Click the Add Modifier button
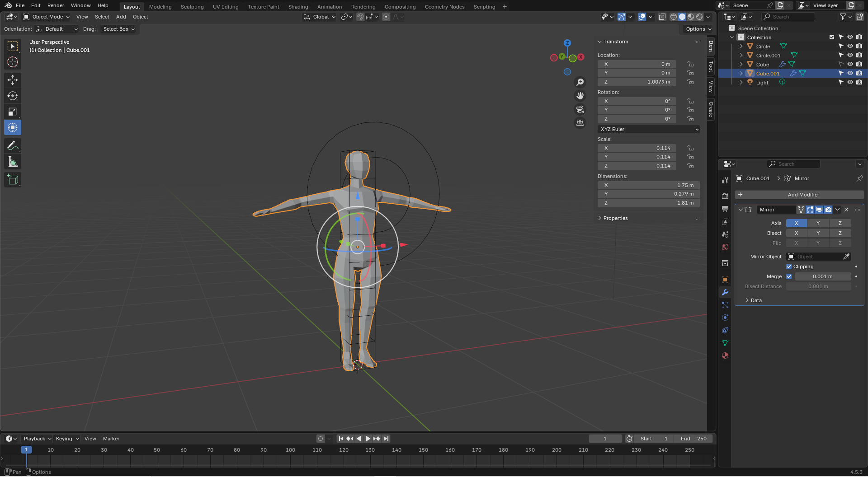The width and height of the screenshot is (868, 477). coord(799,195)
